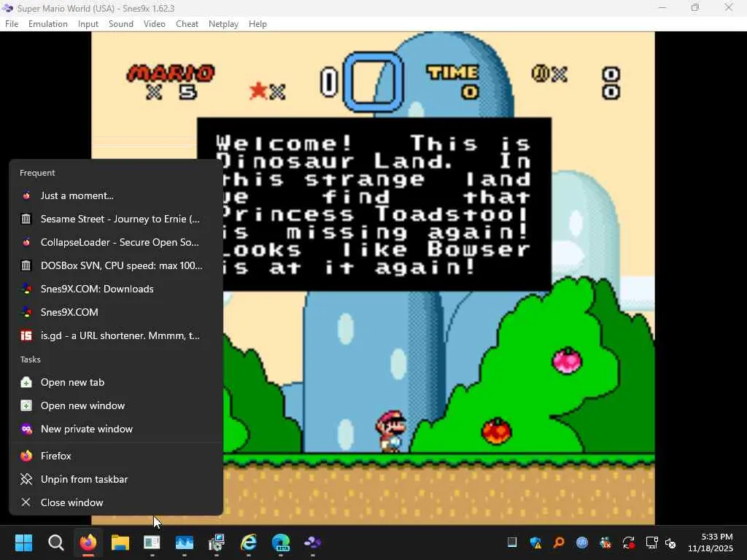Choose New private window task

(x=116, y=429)
